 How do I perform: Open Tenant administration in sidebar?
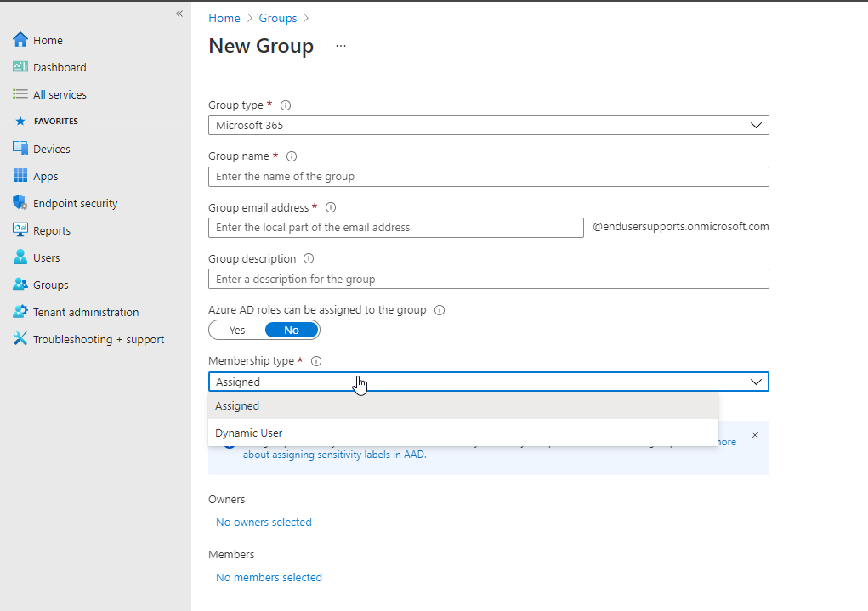coord(86,312)
